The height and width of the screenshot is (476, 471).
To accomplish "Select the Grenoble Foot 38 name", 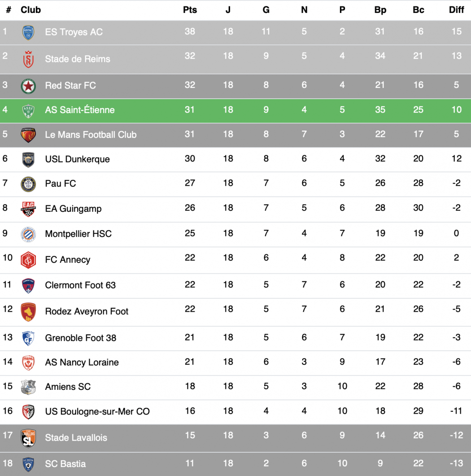I will pos(80,338).
